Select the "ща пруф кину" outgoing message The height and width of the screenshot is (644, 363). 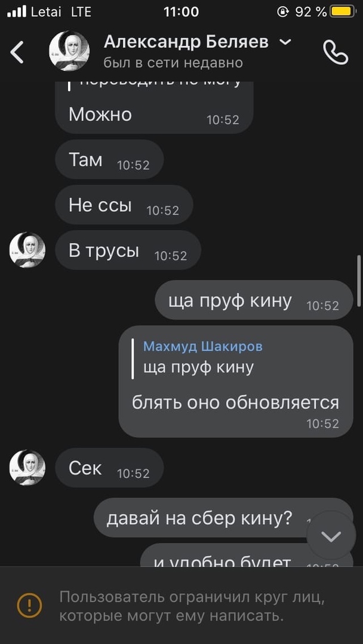254,300
